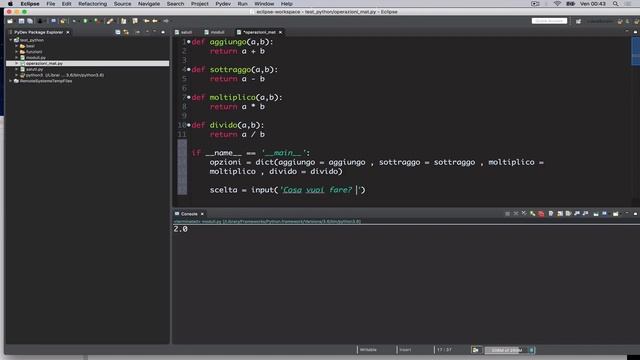Toggle Link with Editor in Package Explorer
640x360 pixels.
pos(126,32)
